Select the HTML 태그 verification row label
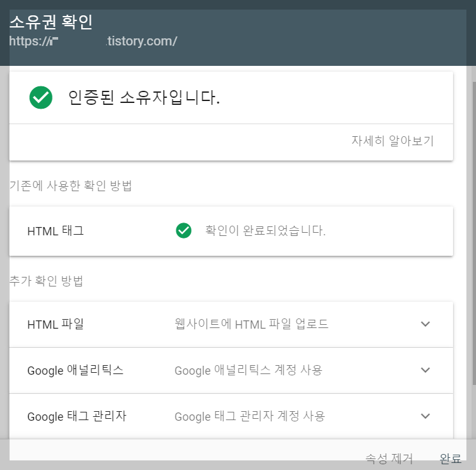This screenshot has width=476, height=470. [x=56, y=231]
